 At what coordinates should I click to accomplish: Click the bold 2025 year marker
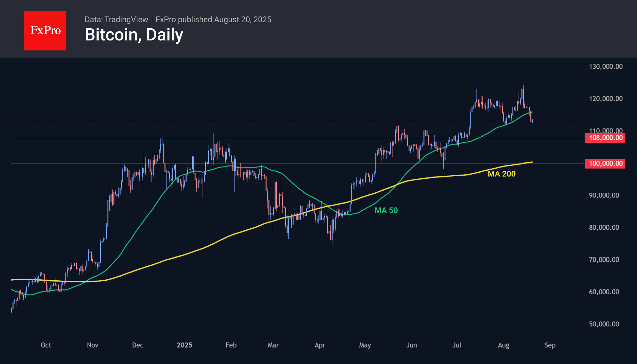point(185,345)
